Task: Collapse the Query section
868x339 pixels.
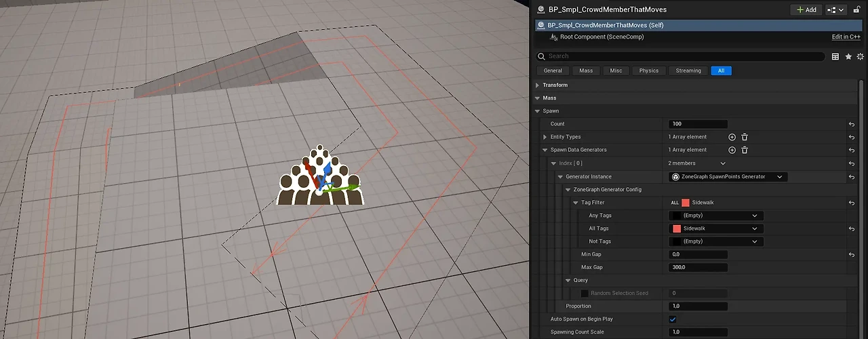Action: point(568,280)
